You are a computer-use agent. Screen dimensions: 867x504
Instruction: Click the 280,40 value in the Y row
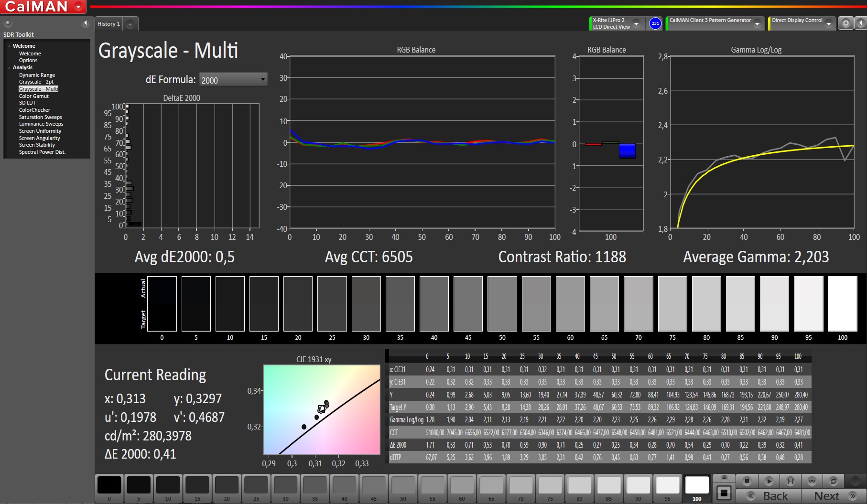click(801, 395)
